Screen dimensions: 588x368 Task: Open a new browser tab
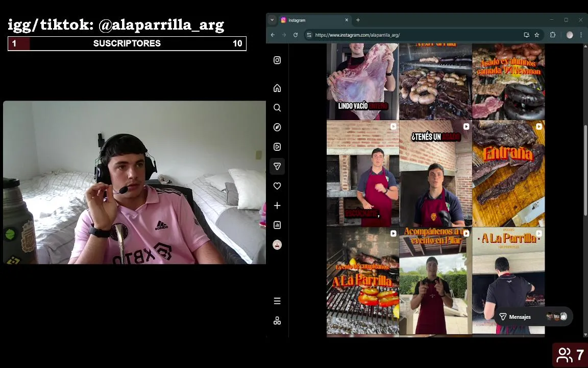click(358, 20)
